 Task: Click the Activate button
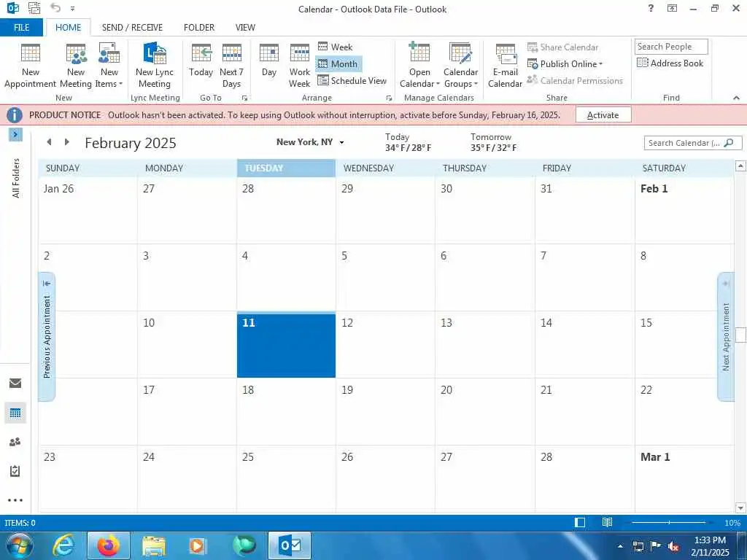[x=603, y=114]
